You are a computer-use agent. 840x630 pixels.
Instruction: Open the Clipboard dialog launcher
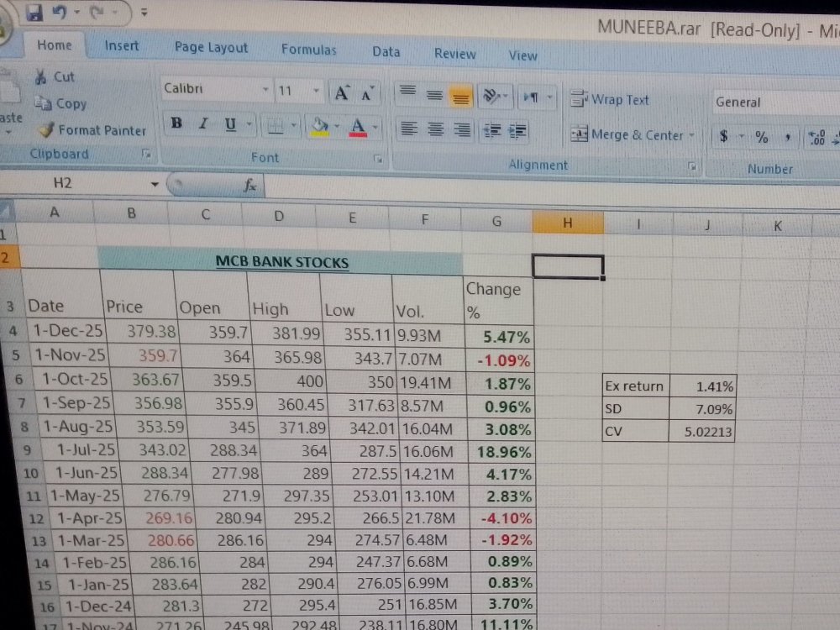[x=146, y=154]
